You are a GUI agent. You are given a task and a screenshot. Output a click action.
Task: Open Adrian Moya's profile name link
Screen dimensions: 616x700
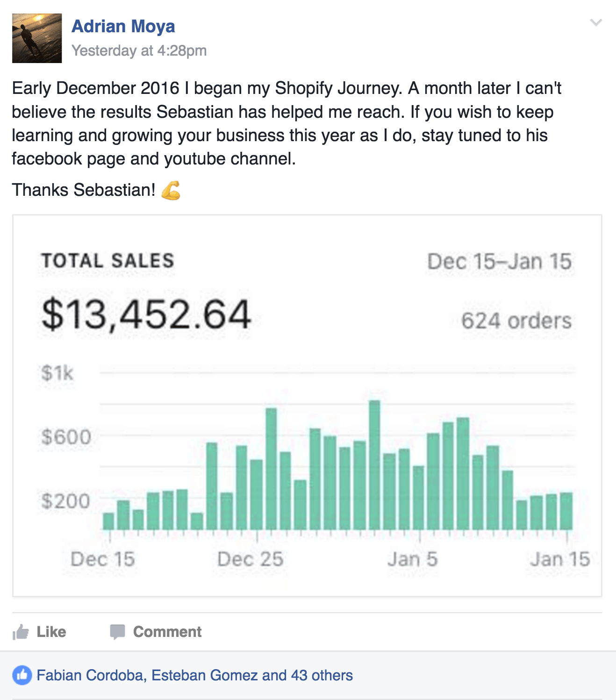point(123,26)
